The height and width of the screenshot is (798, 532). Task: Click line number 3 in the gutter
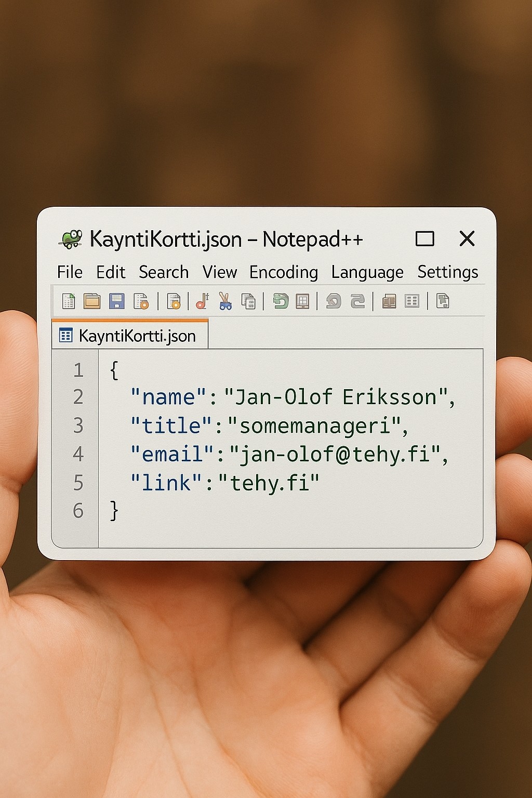pos(78,425)
